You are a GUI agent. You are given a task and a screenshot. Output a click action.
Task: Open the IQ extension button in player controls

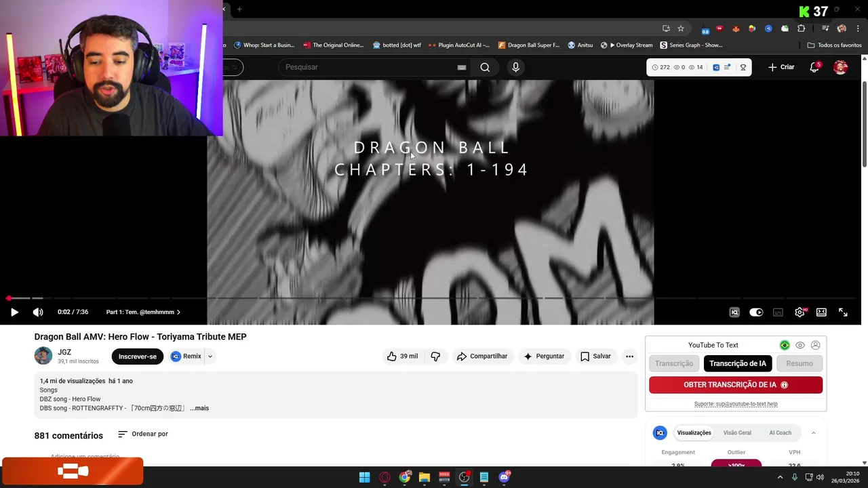(734, 312)
